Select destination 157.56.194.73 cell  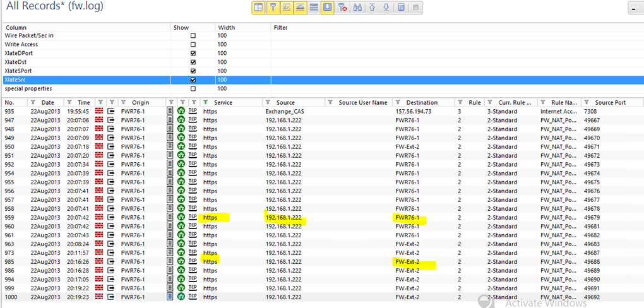click(412, 111)
